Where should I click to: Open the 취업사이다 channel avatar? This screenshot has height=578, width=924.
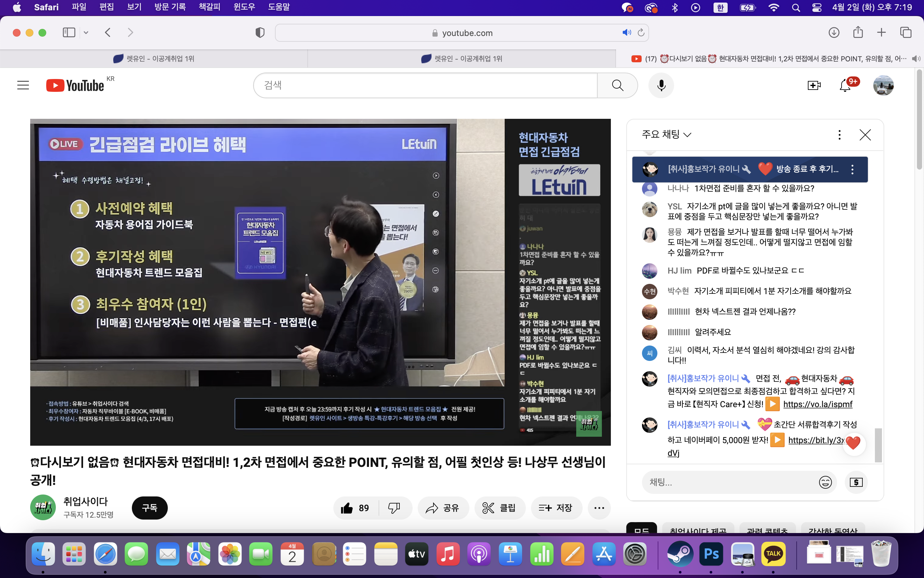[43, 508]
